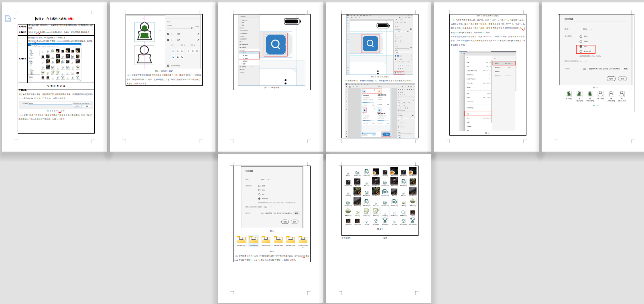Image resolution: width=644 pixels, height=304 pixels.
Task: Click the caption 图3-2 添加导出标记 on page four
Action: (380, 77)
